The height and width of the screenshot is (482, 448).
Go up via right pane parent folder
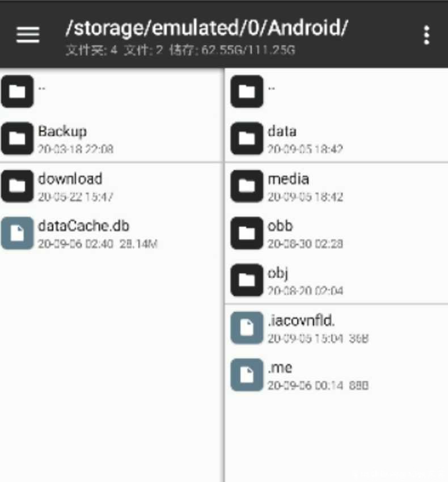[337, 91]
